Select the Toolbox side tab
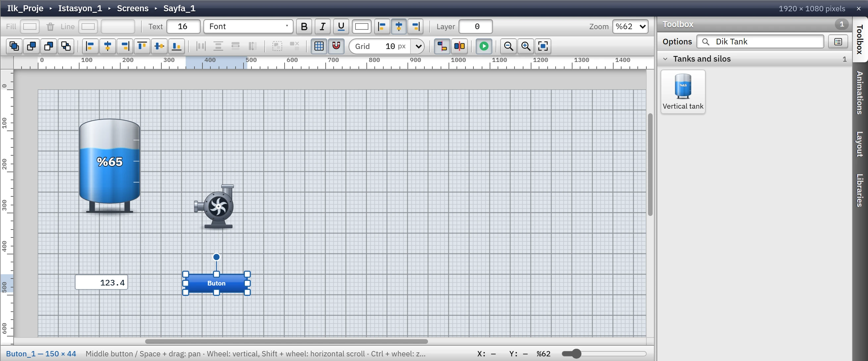This screenshot has width=868, height=361. click(x=860, y=39)
